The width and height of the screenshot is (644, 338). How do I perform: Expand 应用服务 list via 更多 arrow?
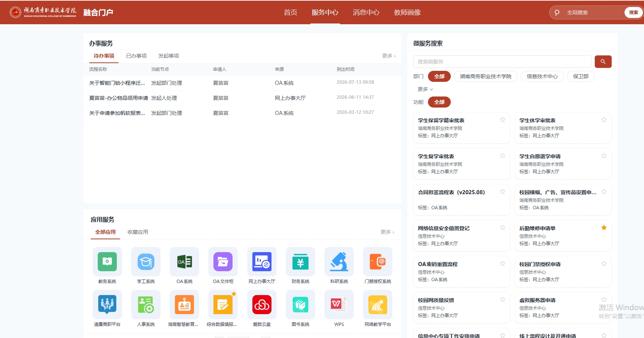click(387, 232)
